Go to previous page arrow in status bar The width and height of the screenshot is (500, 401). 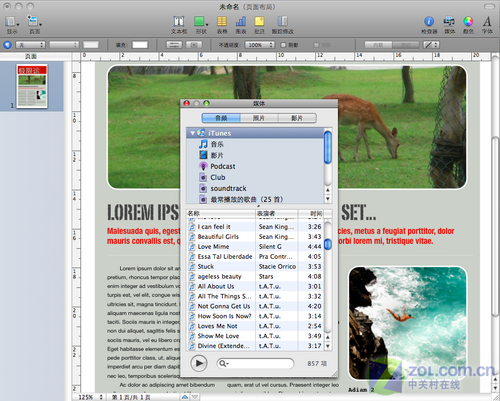click(x=185, y=397)
